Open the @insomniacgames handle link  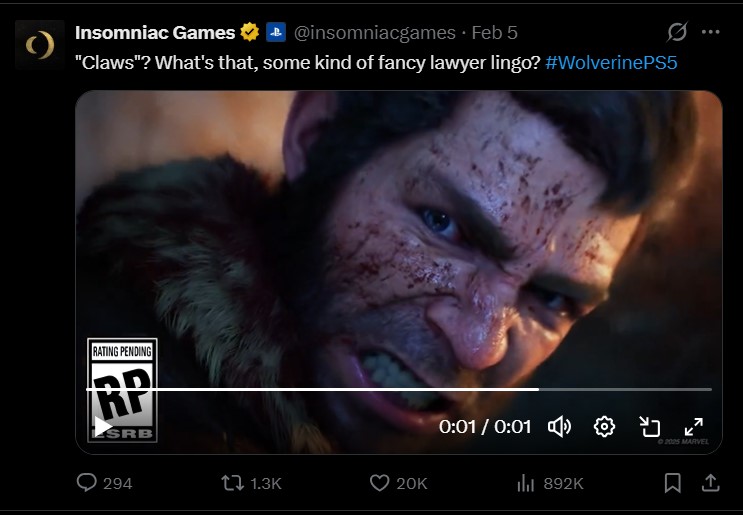pyautogui.click(x=374, y=33)
